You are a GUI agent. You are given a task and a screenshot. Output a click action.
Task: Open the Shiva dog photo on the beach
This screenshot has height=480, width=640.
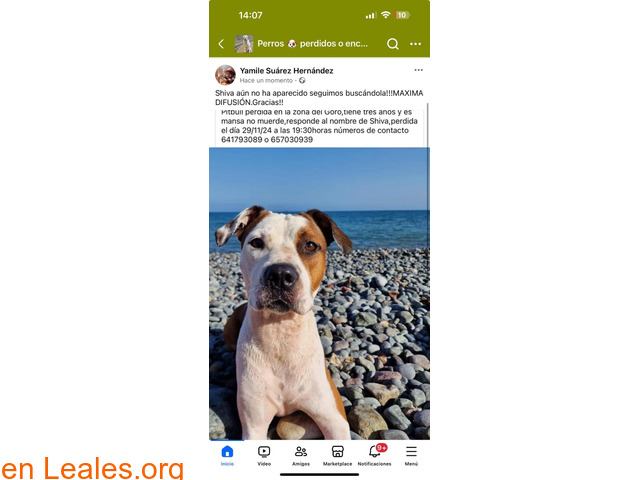pyautogui.click(x=319, y=293)
